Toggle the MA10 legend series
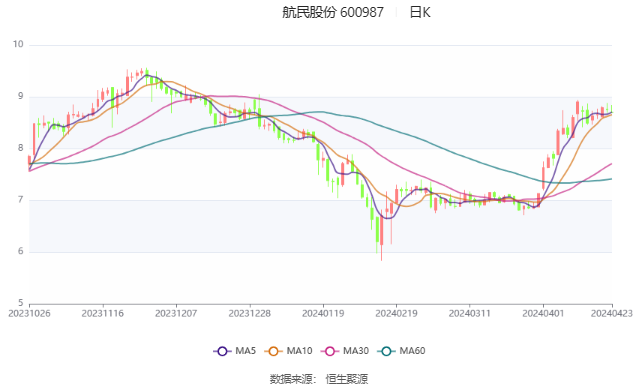The width and height of the screenshot is (637, 387). 288,351
